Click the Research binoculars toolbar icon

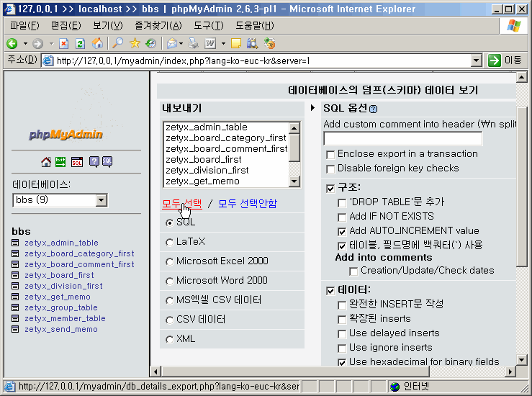[253, 43]
